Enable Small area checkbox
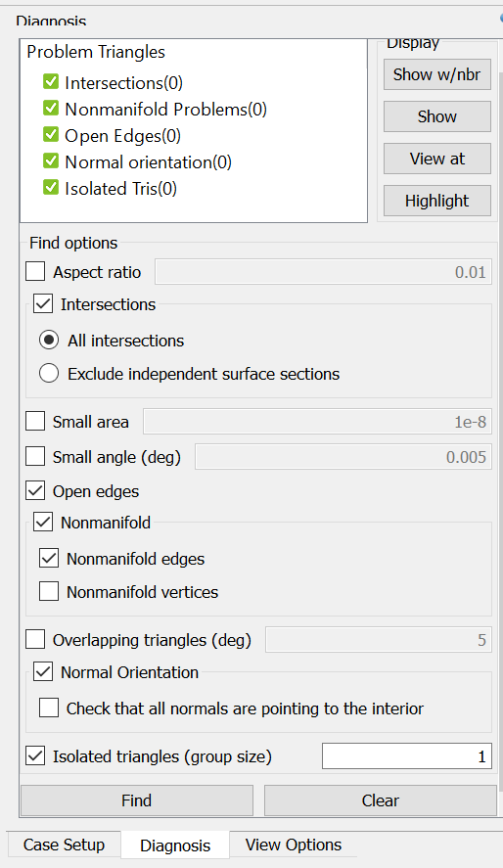Viewport: 503px width, 868px height. click(35, 421)
